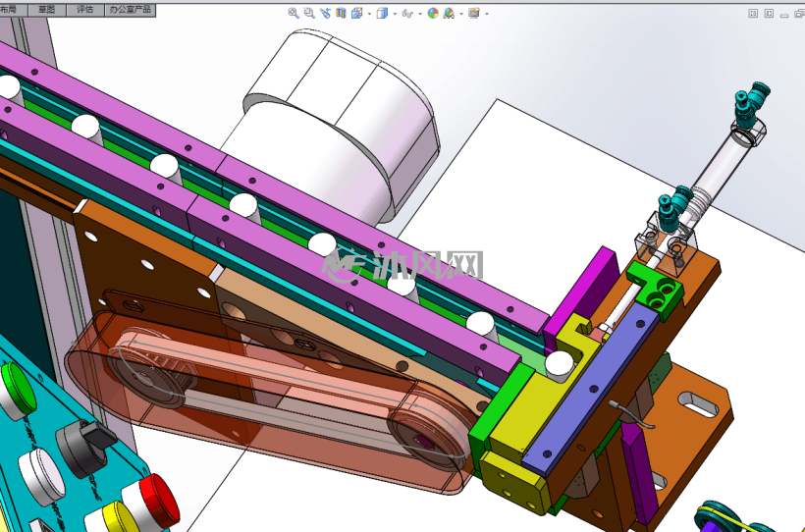Click the Zoom to Fit icon

[x=294, y=14]
